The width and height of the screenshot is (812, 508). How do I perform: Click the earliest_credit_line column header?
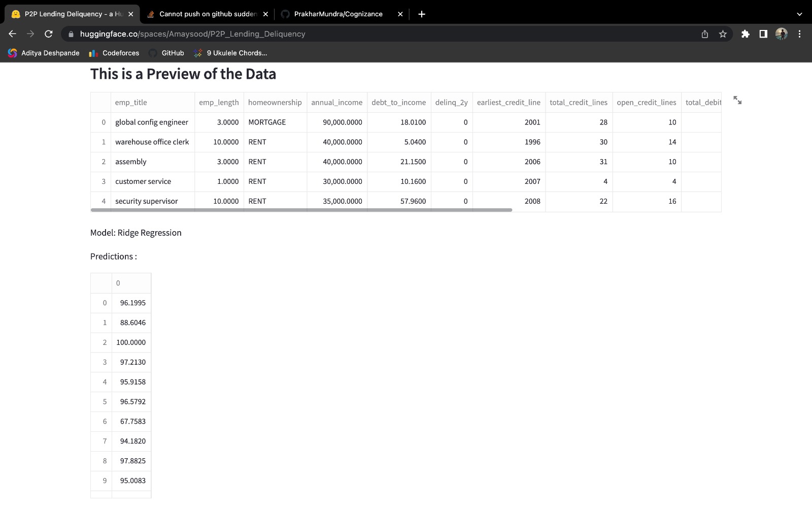pyautogui.click(x=509, y=103)
